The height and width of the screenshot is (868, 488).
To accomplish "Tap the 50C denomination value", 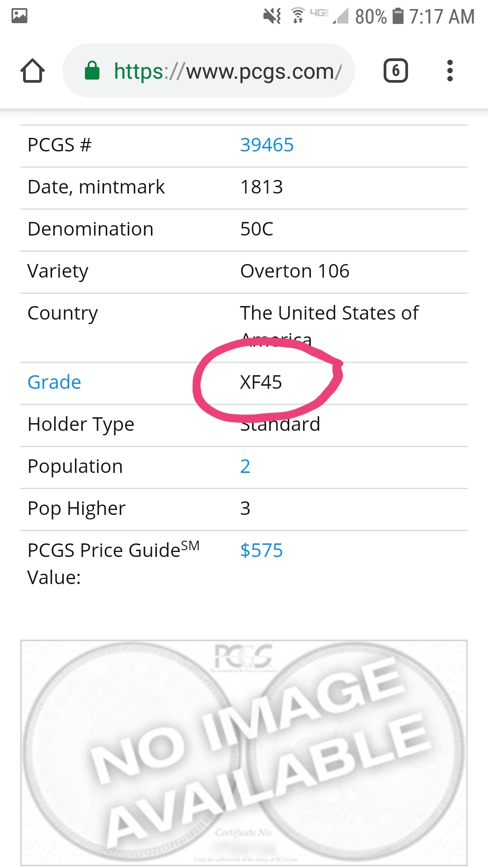I will pyautogui.click(x=257, y=229).
